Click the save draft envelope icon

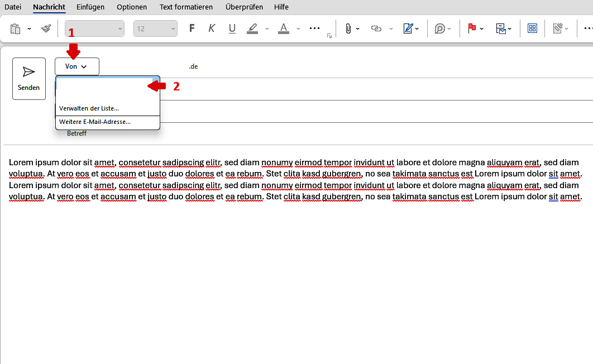point(501,28)
